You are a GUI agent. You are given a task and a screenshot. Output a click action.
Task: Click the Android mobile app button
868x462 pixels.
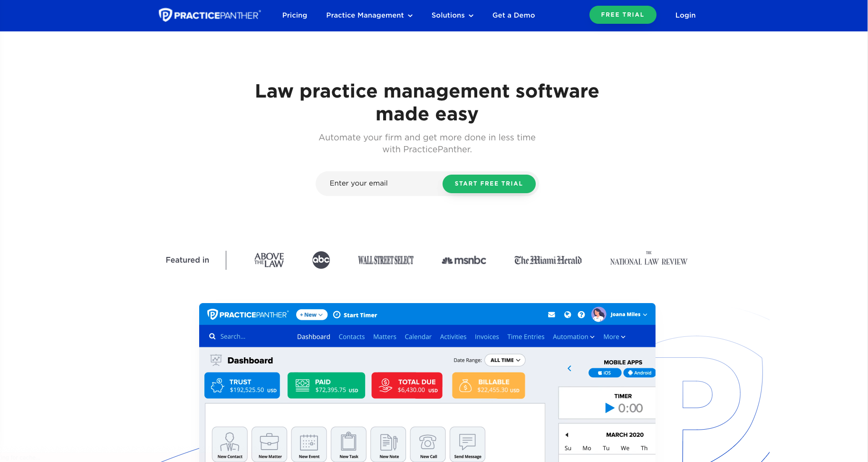[x=639, y=373]
